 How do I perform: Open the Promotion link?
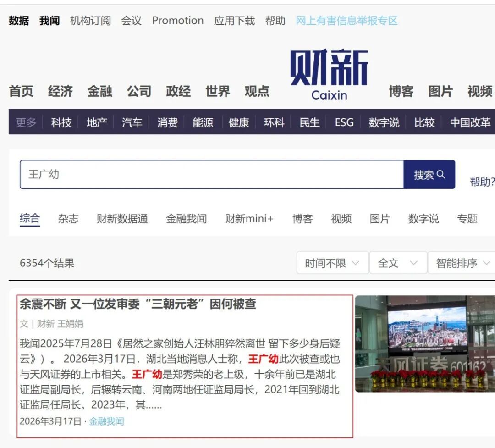click(x=178, y=21)
